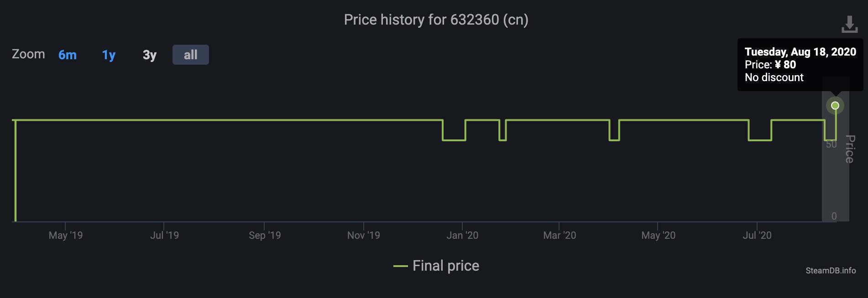Select the 'all' zoom range
The width and height of the screenshot is (868, 298).
[191, 55]
